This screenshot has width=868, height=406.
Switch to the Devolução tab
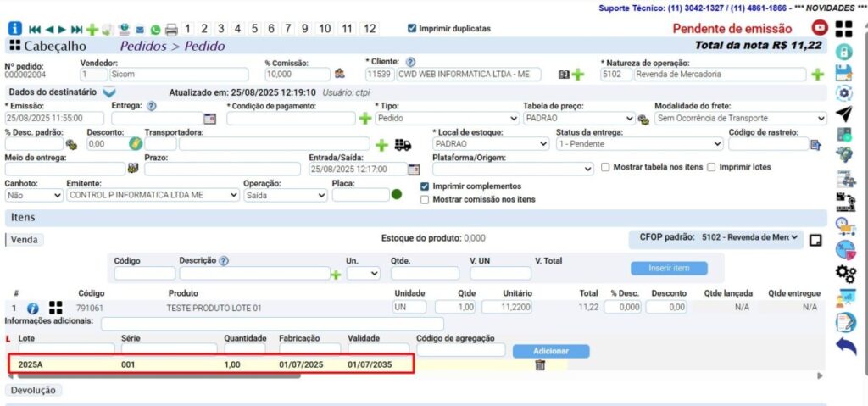coord(34,391)
